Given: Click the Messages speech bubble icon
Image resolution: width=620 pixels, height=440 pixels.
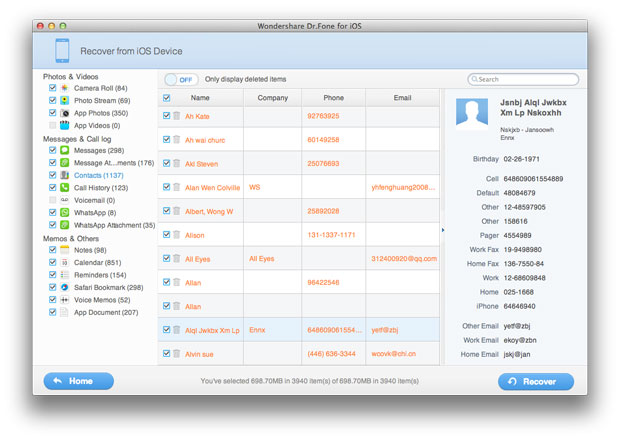Looking at the screenshot, I should [64, 150].
